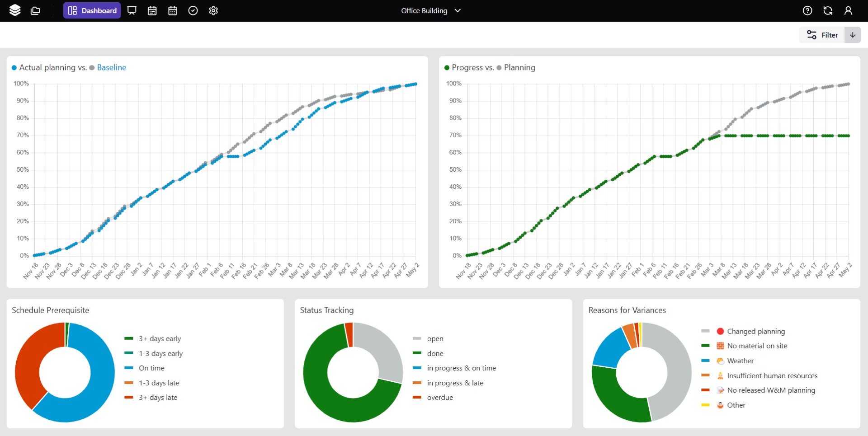Click the help question mark icon
Image resolution: width=868 pixels, height=436 pixels.
807,10
